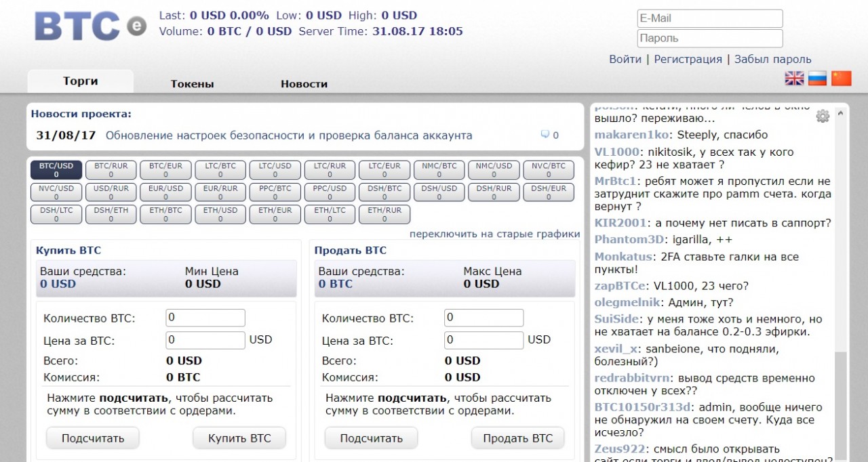Select the NVC/BTC pair
The width and height of the screenshot is (868, 462).
click(x=549, y=170)
